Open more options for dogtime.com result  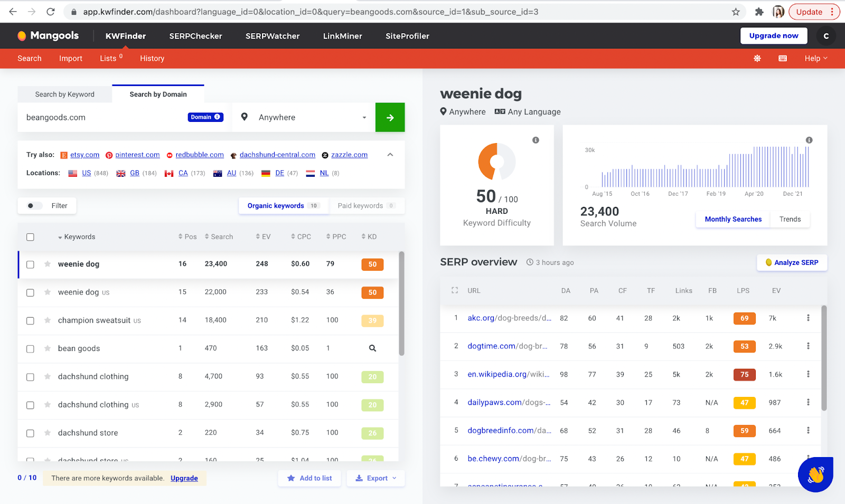808,346
